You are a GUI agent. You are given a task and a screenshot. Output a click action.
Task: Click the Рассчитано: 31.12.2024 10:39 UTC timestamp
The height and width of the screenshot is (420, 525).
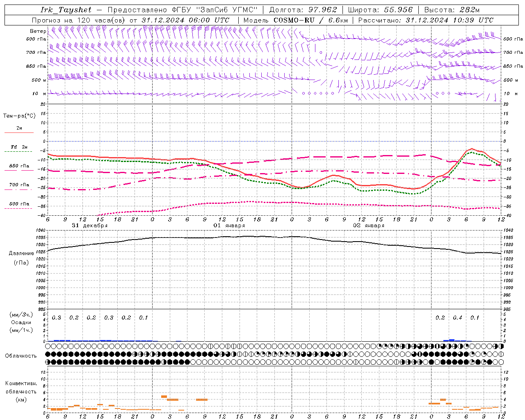click(x=426, y=20)
